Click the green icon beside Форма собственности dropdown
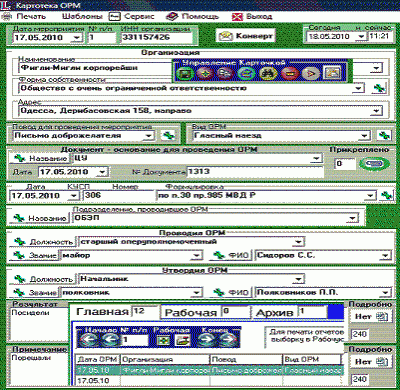 pos(379,88)
